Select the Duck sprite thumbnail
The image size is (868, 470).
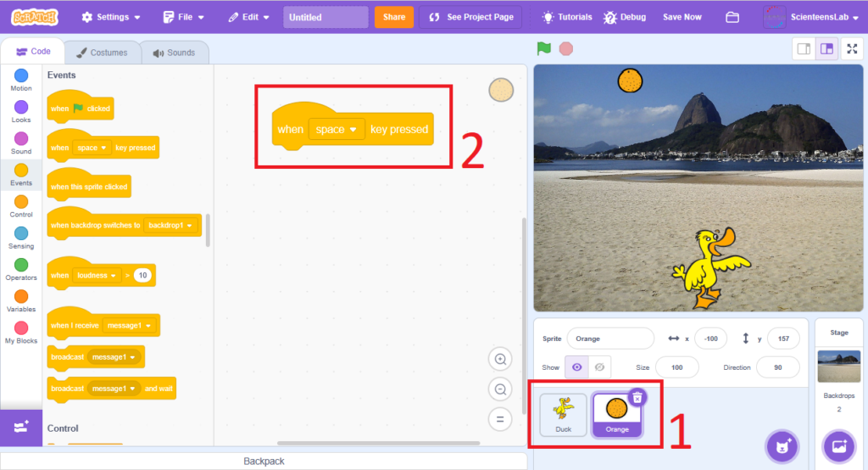564,414
